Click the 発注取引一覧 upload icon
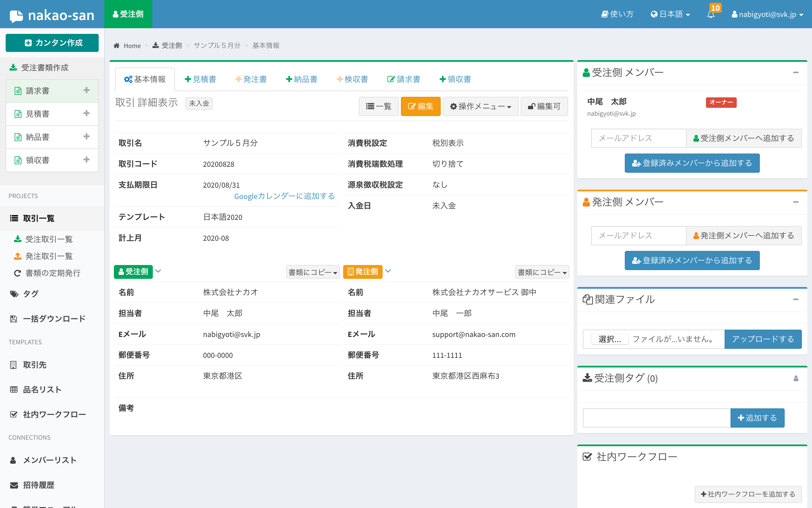812x508 pixels. [x=17, y=256]
